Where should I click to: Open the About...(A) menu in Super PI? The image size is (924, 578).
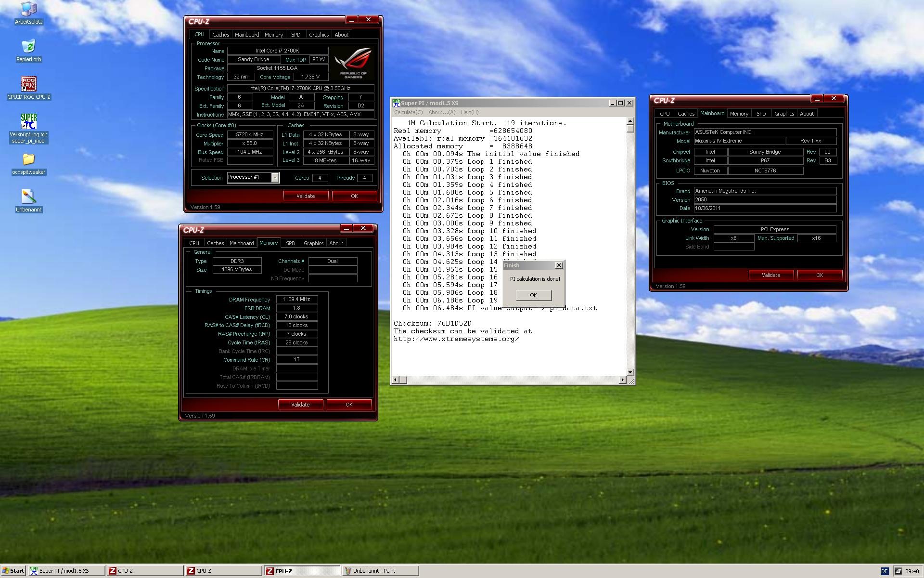click(x=442, y=112)
